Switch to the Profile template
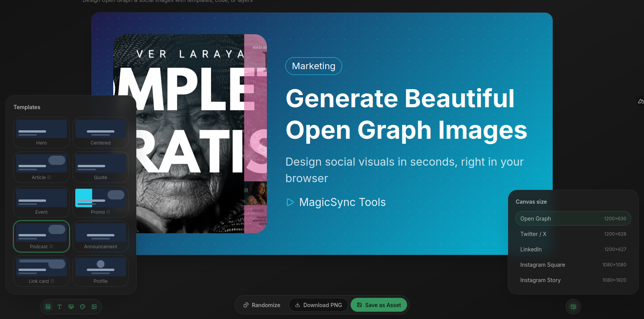The image size is (644, 319). (x=101, y=271)
